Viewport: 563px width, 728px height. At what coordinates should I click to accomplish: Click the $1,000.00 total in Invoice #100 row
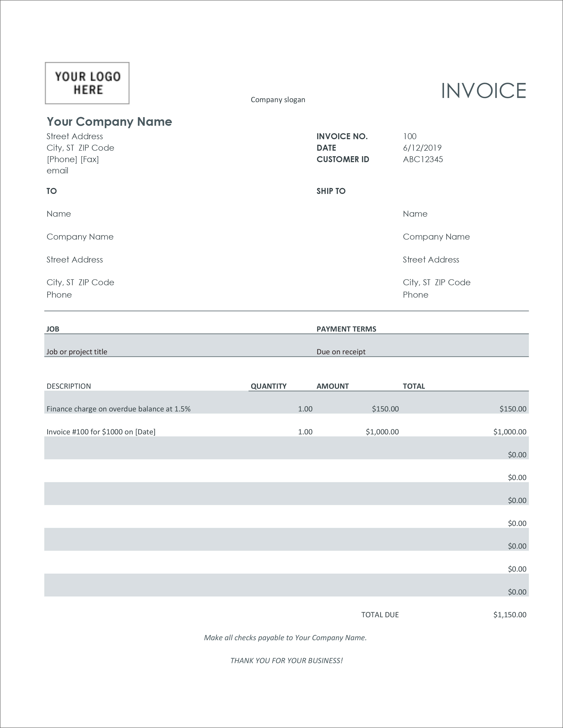tap(510, 432)
